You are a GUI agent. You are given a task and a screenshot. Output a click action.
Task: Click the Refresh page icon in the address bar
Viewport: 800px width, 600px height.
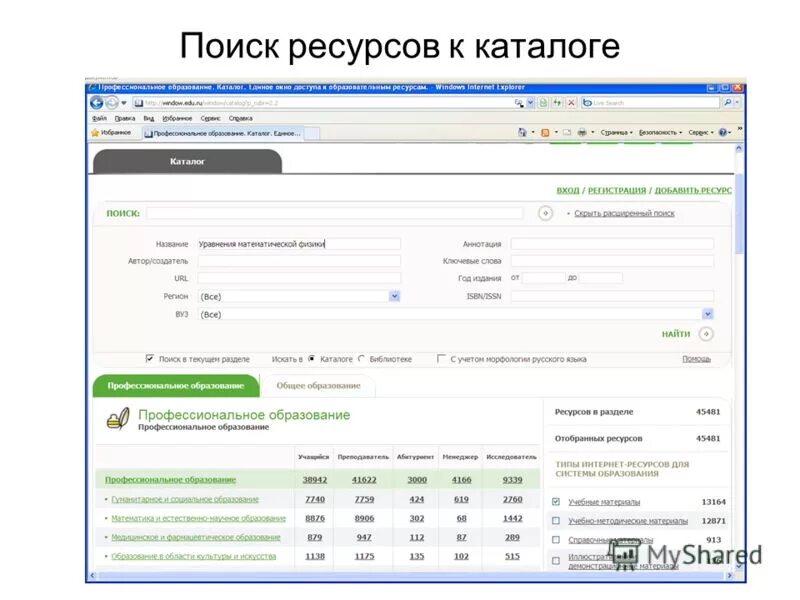(558, 103)
